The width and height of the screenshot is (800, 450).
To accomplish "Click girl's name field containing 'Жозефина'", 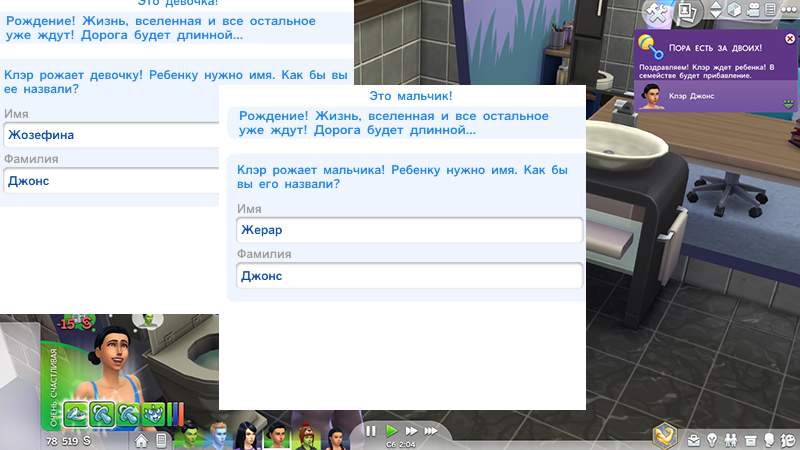I will pos(111,135).
